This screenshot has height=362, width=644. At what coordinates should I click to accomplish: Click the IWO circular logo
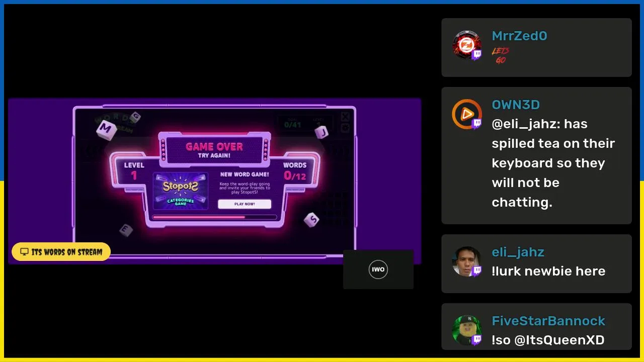click(378, 269)
